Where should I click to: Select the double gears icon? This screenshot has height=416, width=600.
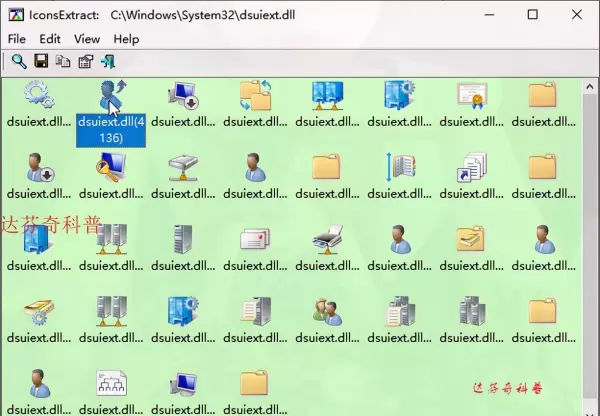39,95
